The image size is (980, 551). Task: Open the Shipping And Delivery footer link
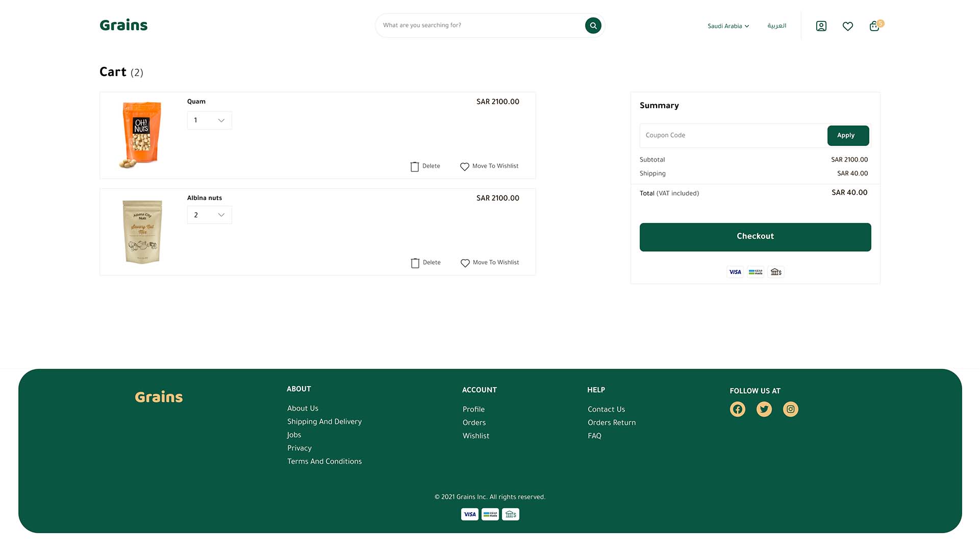coord(324,422)
